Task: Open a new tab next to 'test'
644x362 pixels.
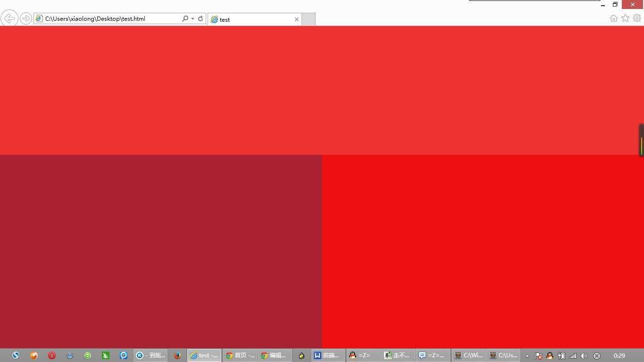Action: click(309, 19)
